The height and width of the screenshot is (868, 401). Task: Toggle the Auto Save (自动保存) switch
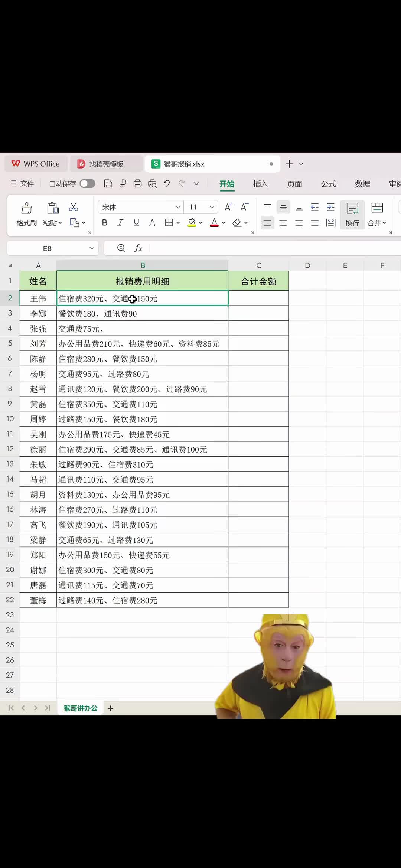point(88,183)
